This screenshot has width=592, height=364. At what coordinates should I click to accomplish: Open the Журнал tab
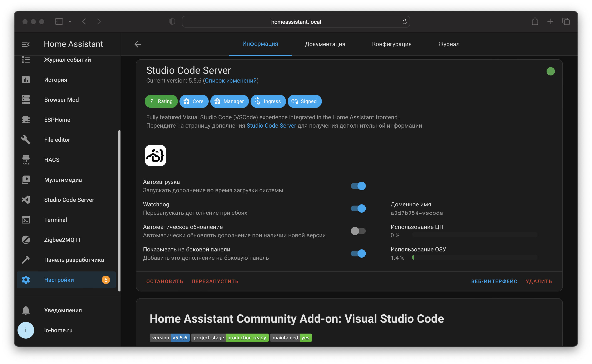click(449, 44)
